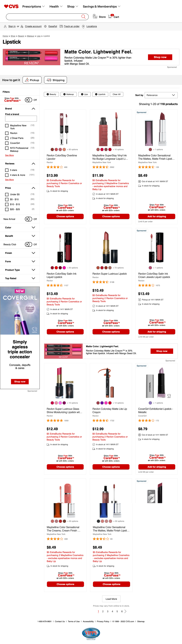The height and width of the screenshot is (644, 182).
Task: Select first color swatch of Revlon ColorStay Overtime
Action: click(52, 149)
